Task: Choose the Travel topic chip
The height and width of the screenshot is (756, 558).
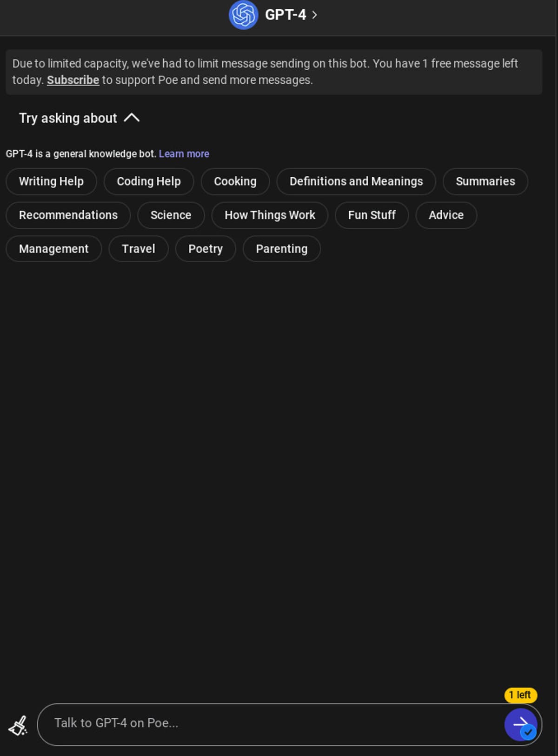Action: click(x=138, y=249)
